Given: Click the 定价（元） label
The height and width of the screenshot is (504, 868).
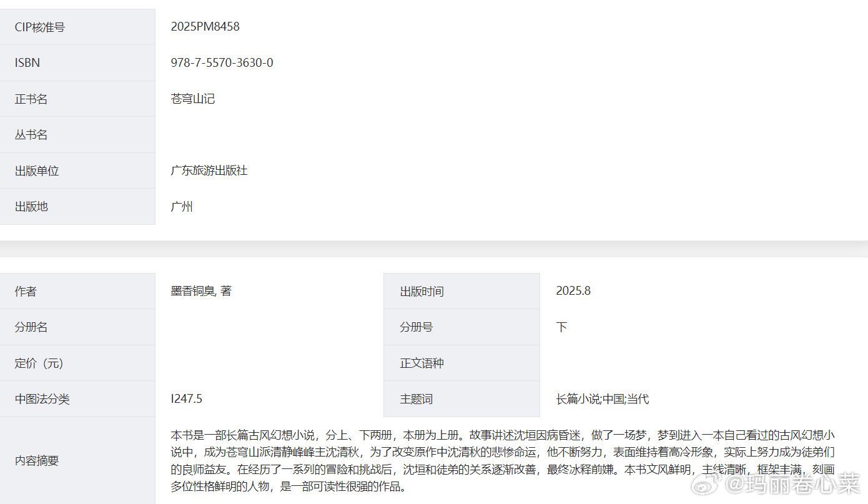Looking at the screenshot, I should [x=39, y=363].
